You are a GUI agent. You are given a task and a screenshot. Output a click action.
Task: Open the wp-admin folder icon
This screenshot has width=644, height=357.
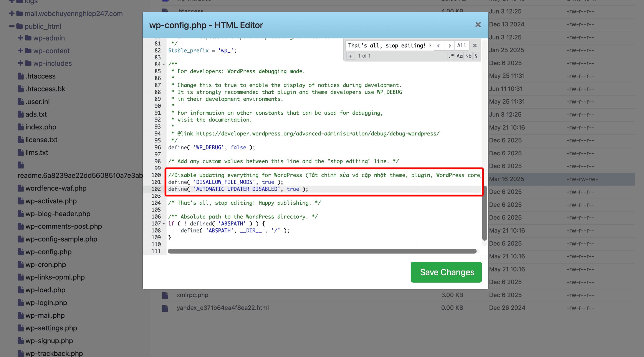point(28,38)
